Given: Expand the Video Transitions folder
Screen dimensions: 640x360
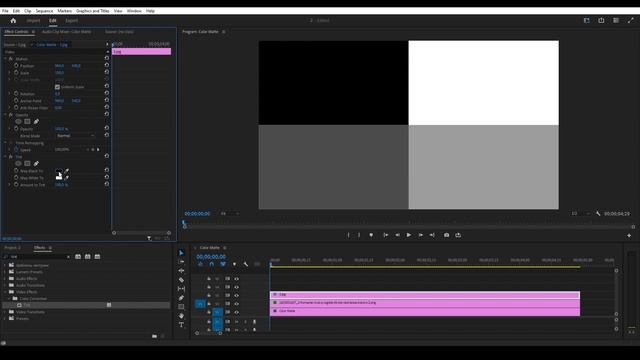Looking at the screenshot, I should pyautogui.click(x=5, y=312).
